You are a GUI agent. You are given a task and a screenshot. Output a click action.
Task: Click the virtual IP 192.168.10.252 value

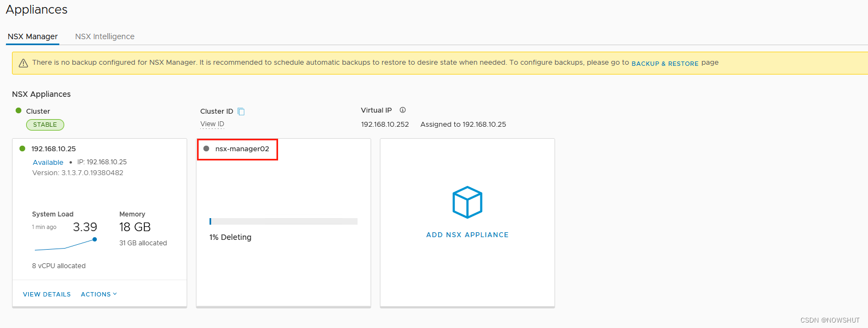[385, 125]
